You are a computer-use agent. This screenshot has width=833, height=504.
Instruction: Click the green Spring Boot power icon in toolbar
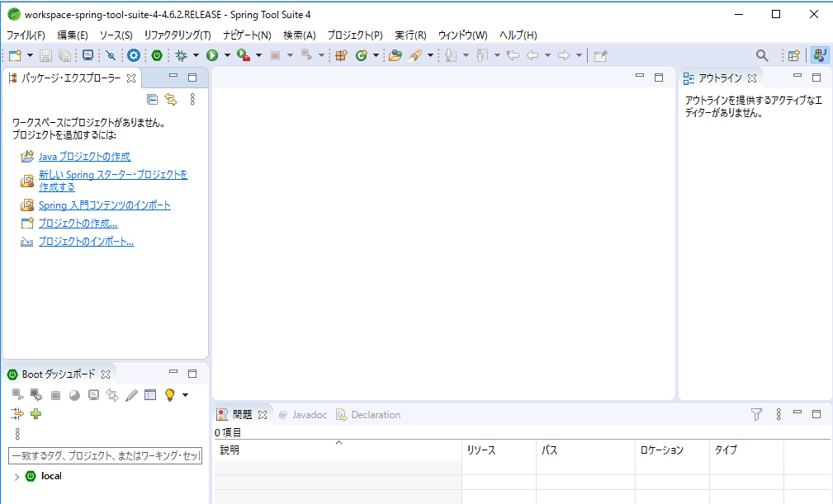(157, 55)
